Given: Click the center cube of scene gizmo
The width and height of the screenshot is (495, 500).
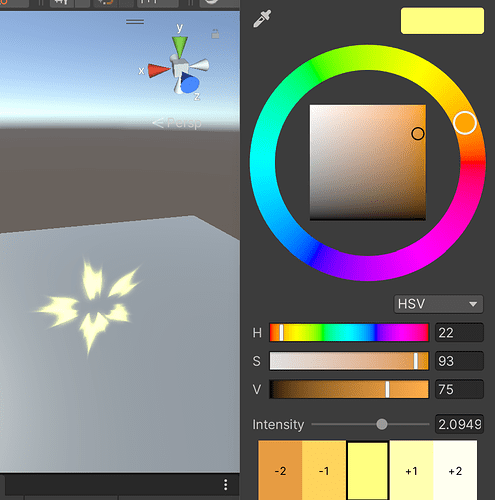Looking at the screenshot, I should [x=180, y=67].
